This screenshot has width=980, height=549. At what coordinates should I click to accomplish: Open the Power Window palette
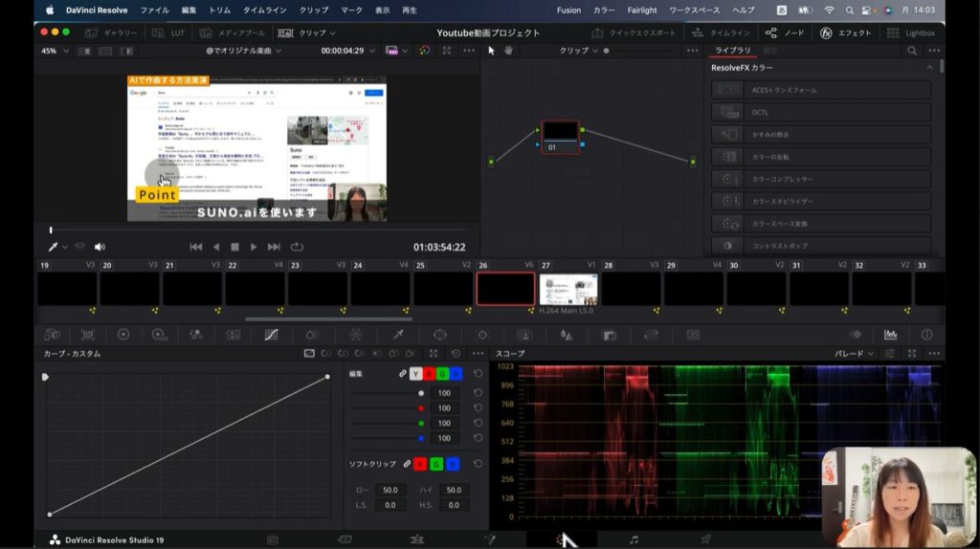tap(440, 335)
